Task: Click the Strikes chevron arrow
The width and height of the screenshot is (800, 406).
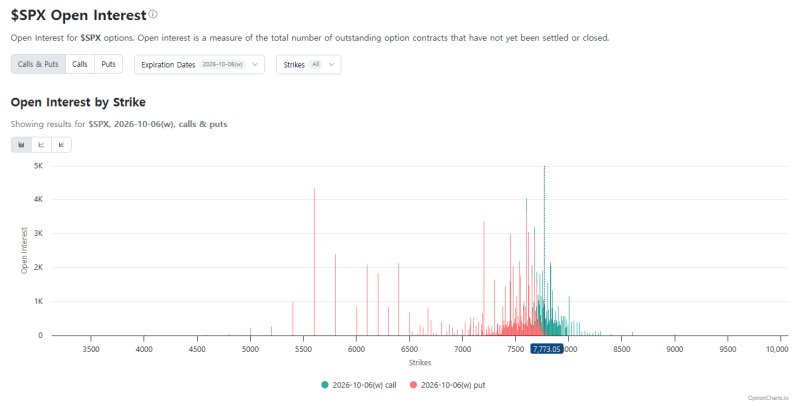Action: pyautogui.click(x=332, y=65)
